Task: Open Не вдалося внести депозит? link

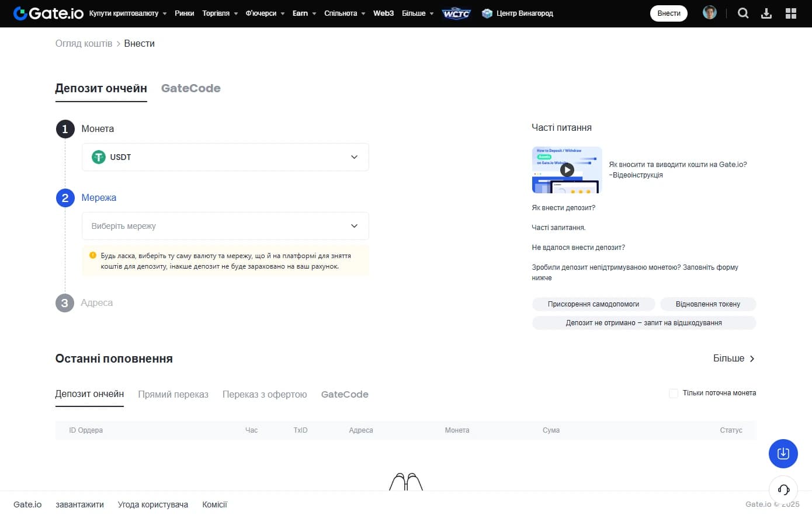Action: point(578,248)
